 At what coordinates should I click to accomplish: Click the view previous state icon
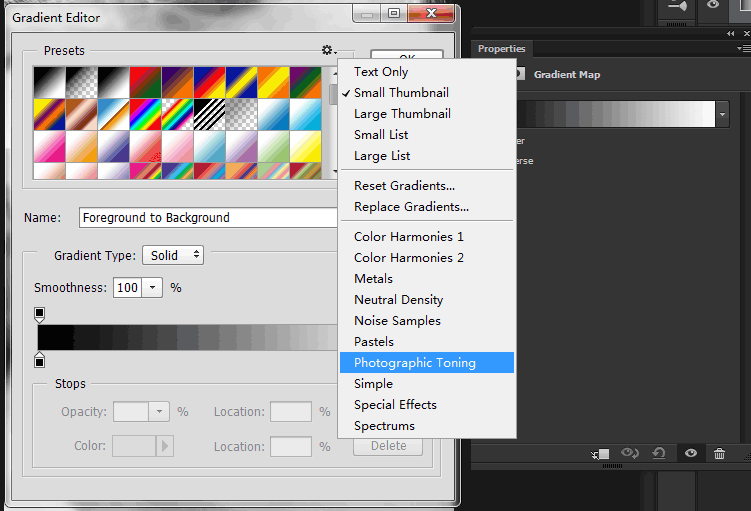pos(630,454)
